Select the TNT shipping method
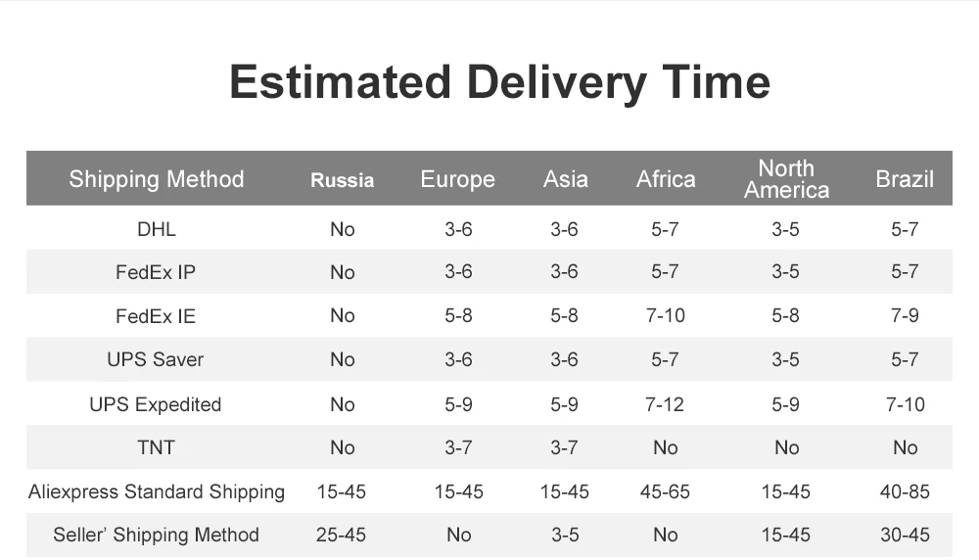This screenshot has height=560, width=979. click(x=156, y=447)
